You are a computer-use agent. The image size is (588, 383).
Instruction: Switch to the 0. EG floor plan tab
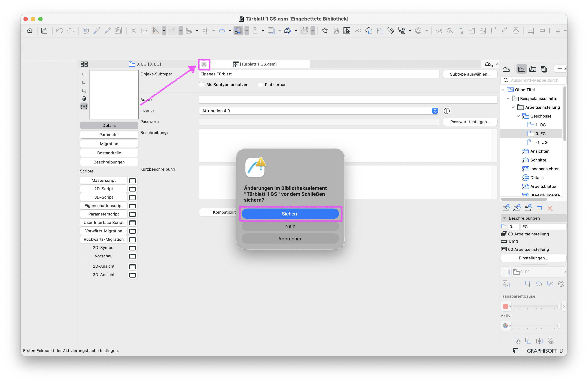pos(145,64)
